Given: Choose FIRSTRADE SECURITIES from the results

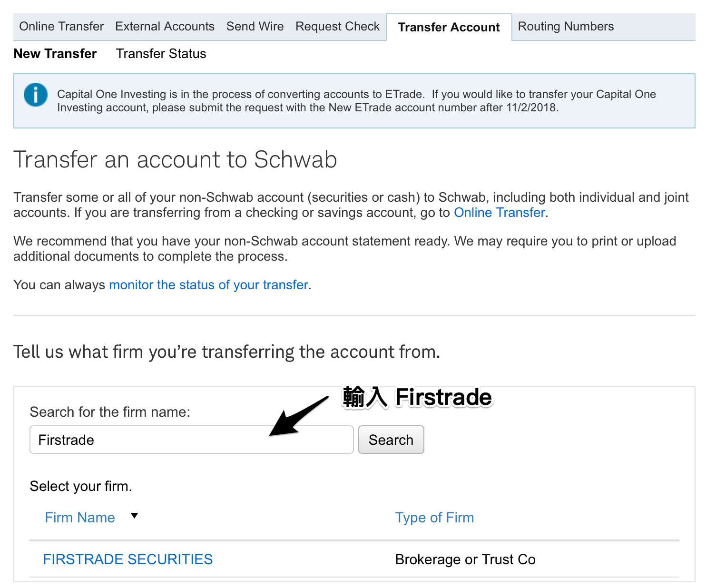Looking at the screenshot, I should 128,559.
